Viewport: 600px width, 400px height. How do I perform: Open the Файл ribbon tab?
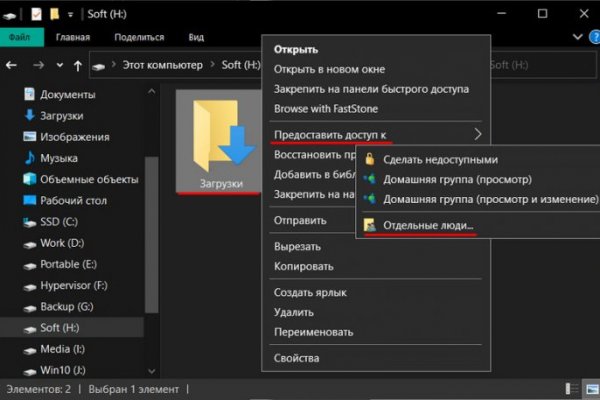19,37
